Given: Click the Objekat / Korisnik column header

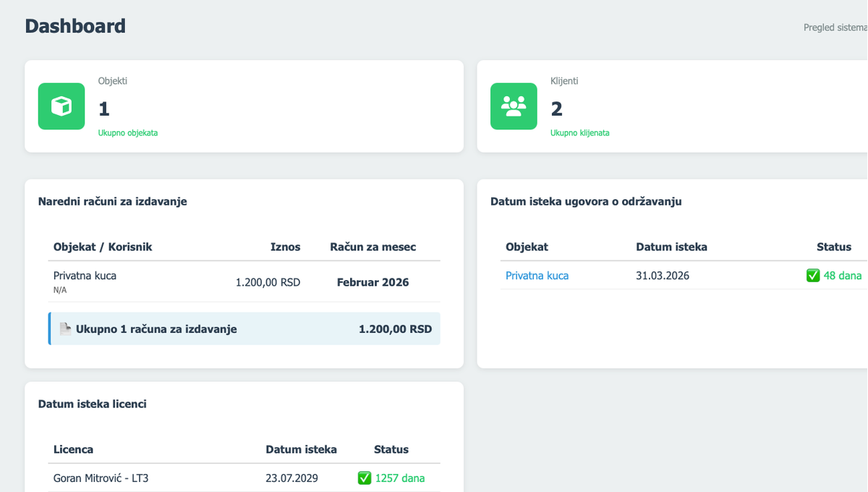Looking at the screenshot, I should [x=103, y=247].
